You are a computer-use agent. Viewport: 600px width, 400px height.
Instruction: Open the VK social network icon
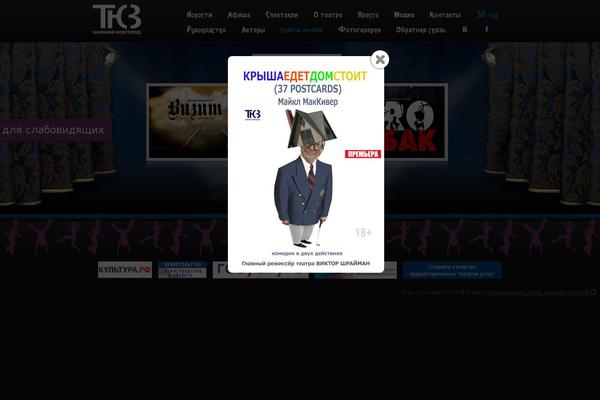[465, 29]
